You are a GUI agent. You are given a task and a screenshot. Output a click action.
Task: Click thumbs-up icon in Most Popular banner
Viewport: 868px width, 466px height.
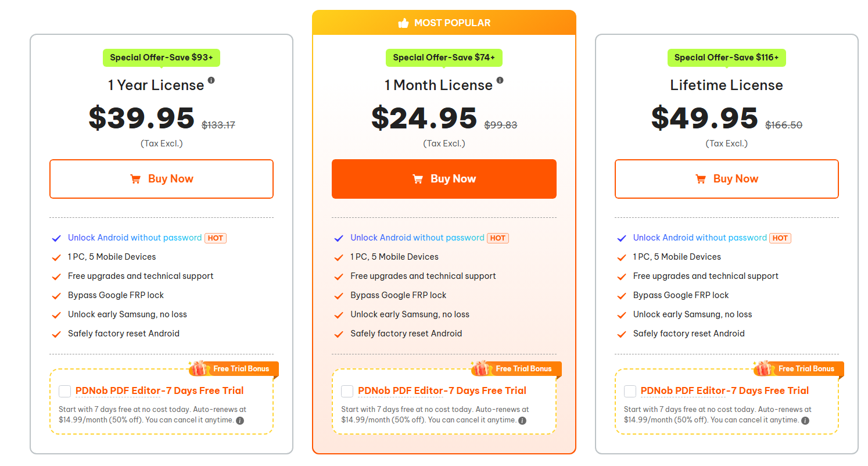pos(403,23)
